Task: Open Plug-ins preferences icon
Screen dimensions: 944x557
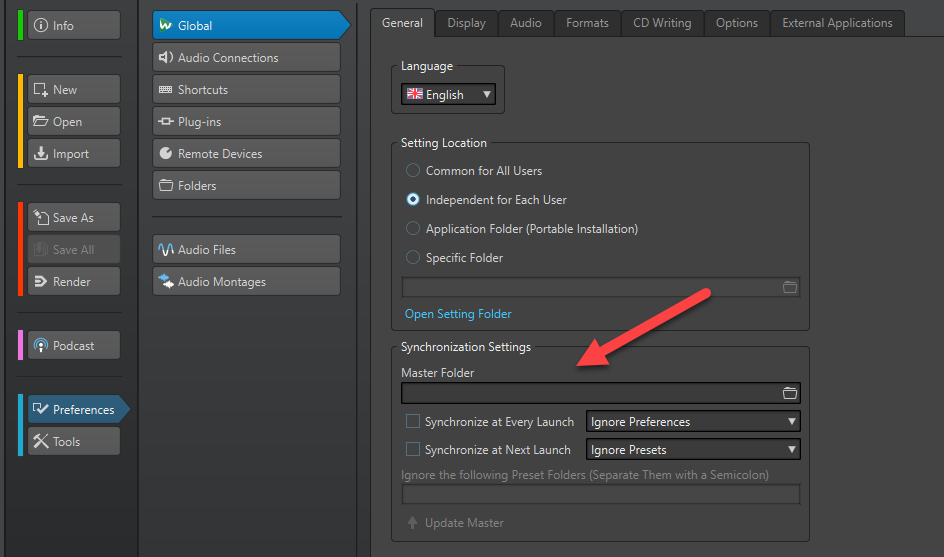Action: click(x=166, y=122)
